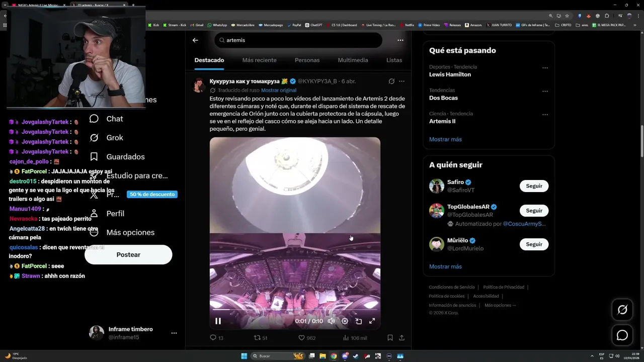Click the Grok icon on the post header
The image size is (644, 362).
click(391, 81)
